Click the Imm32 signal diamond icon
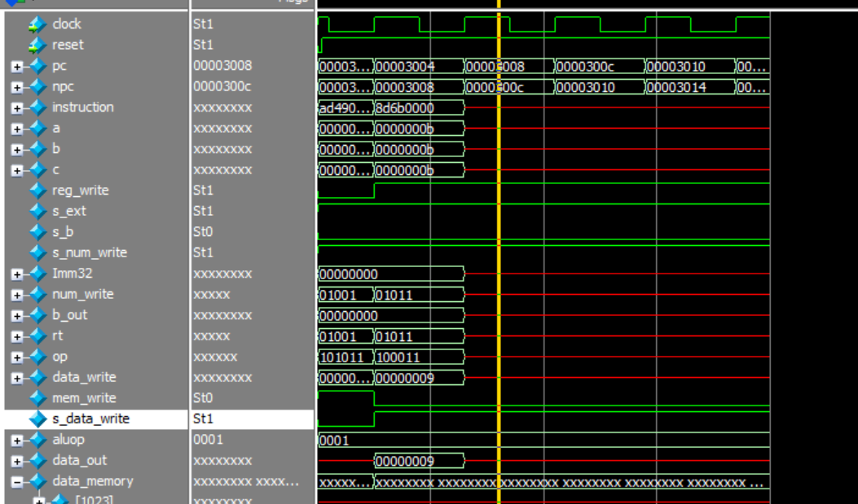 (x=37, y=274)
